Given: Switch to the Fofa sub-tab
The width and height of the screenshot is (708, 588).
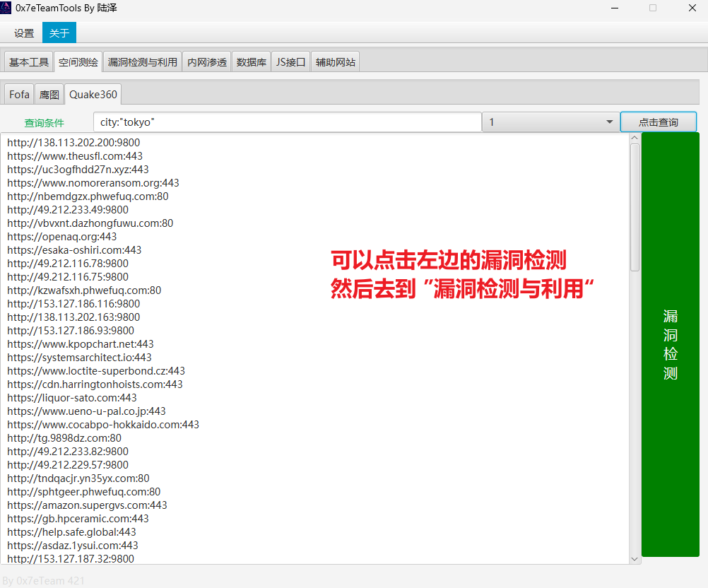Looking at the screenshot, I should click(x=20, y=94).
